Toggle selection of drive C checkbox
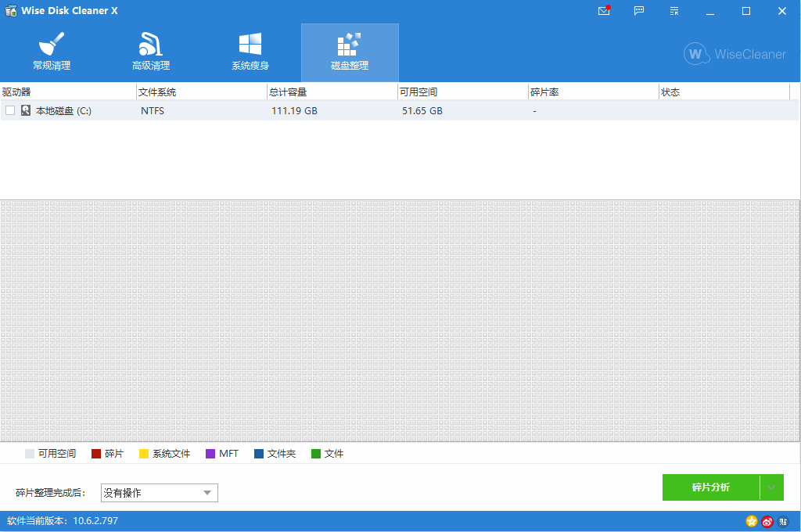The image size is (801, 532). (x=10, y=110)
